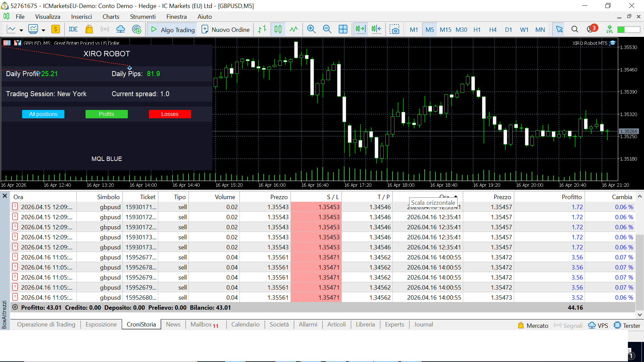This screenshot has height=362, width=644.
Task: Toggle chart shift from right border
Action: [376, 29]
